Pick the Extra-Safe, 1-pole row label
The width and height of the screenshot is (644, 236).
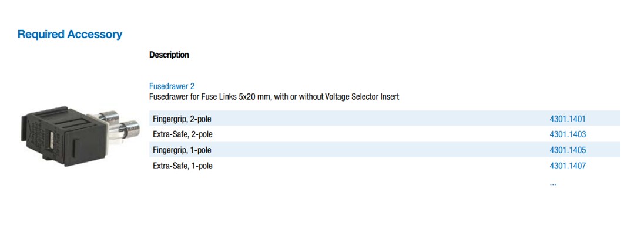pos(182,166)
